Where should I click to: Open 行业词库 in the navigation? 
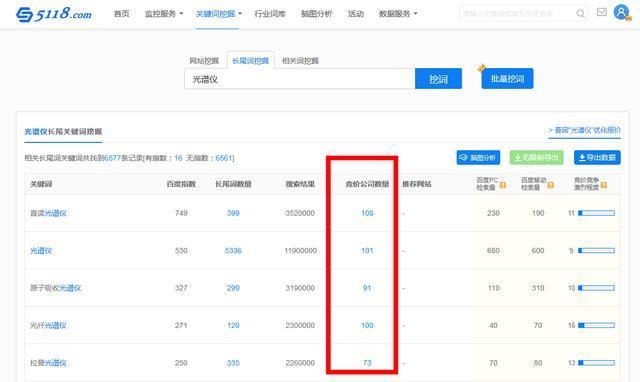click(270, 14)
